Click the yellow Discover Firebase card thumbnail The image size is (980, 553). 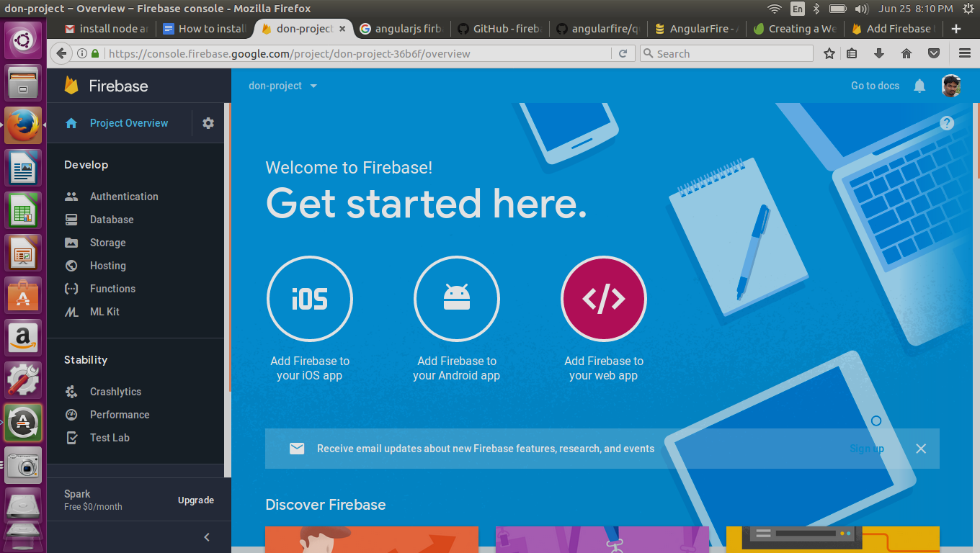tap(833, 540)
